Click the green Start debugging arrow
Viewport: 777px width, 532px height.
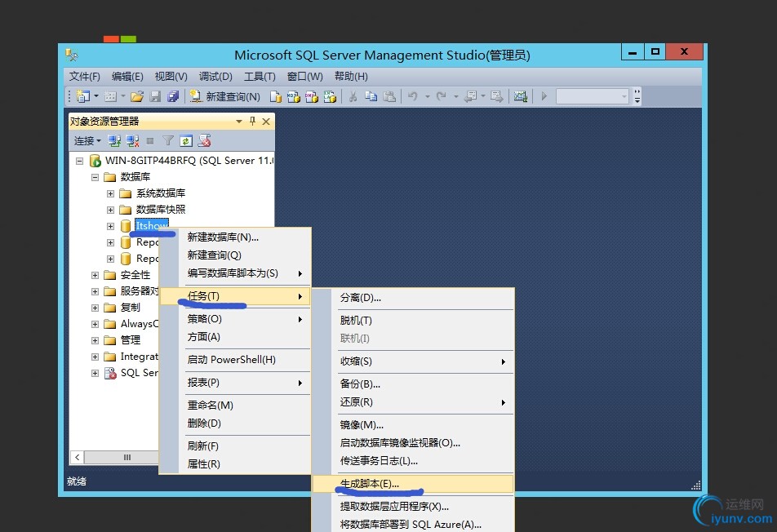[x=544, y=96]
